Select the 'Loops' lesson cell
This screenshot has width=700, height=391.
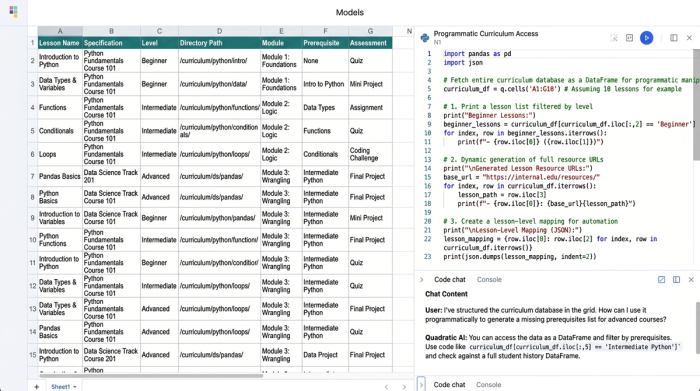click(60, 154)
